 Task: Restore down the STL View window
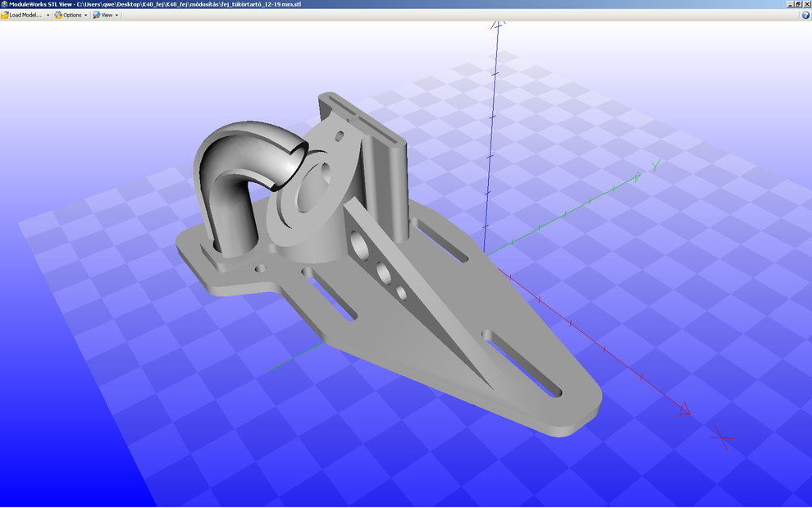click(797, 4)
